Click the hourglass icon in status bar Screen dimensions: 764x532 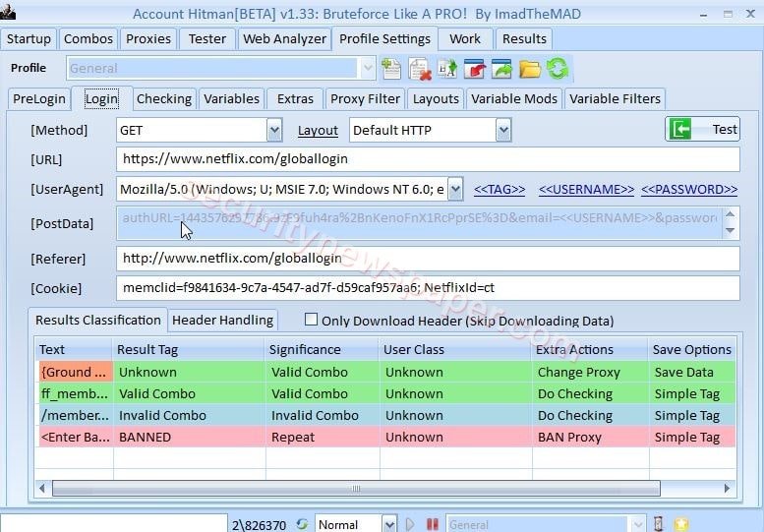pos(658,524)
